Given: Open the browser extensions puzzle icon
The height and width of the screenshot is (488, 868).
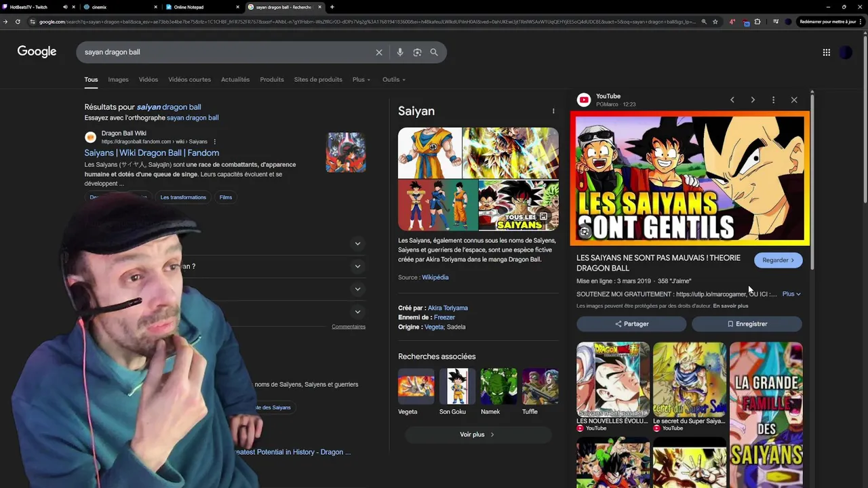Looking at the screenshot, I should [757, 22].
